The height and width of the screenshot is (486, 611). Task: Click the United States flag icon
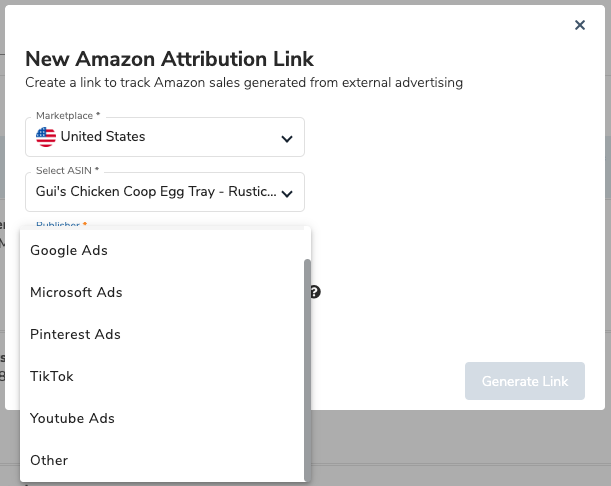pos(46,137)
